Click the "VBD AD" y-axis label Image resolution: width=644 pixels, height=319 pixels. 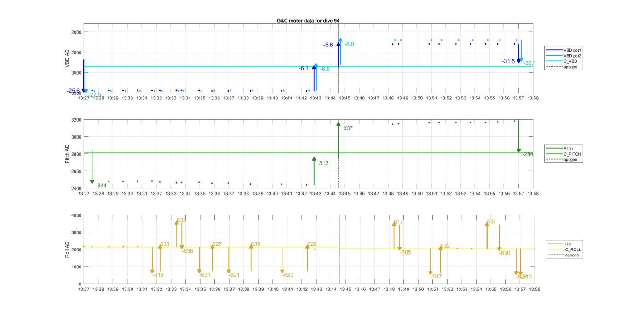point(67,58)
